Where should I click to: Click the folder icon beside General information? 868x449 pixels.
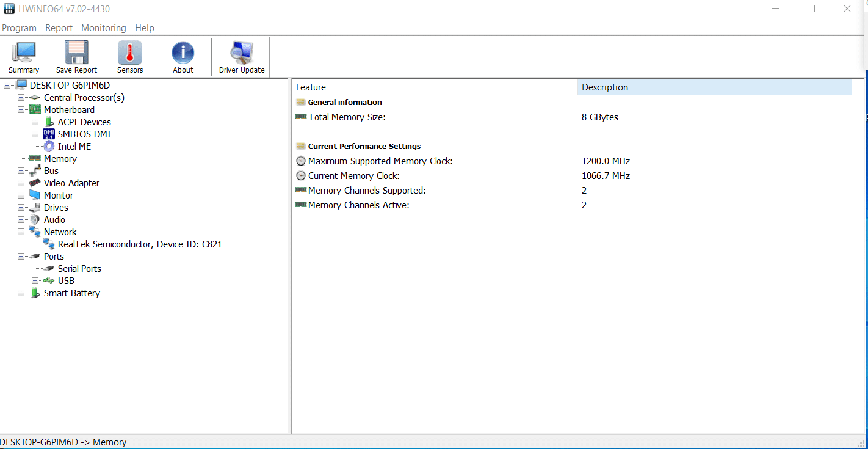point(301,102)
